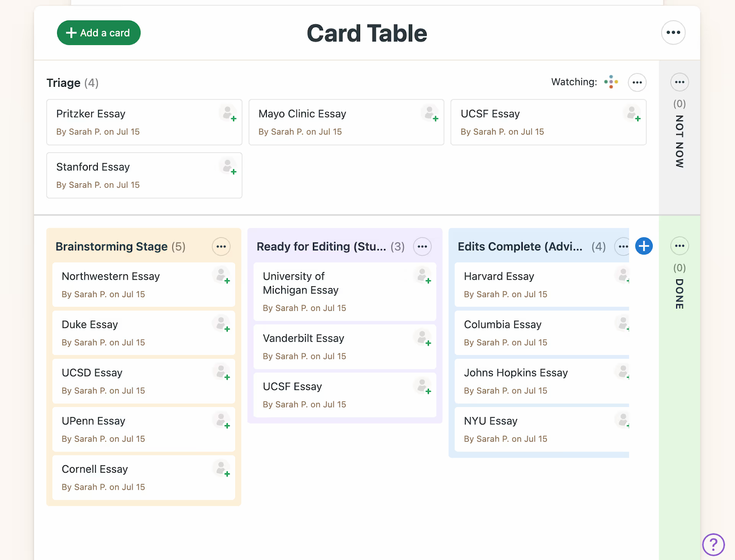The image size is (735, 560).
Task: Assign someone to the Stanford Essay card
Action: pos(228,167)
